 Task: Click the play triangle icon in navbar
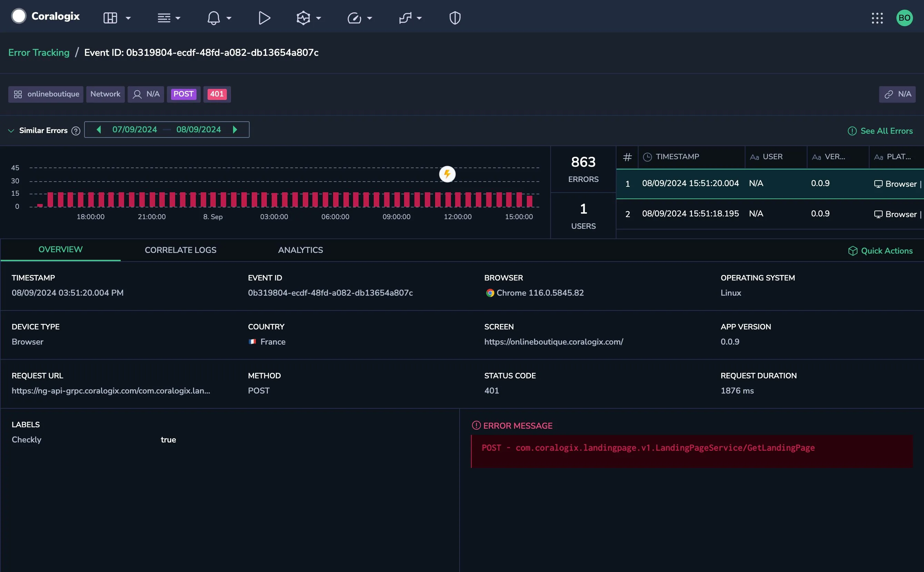(264, 18)
